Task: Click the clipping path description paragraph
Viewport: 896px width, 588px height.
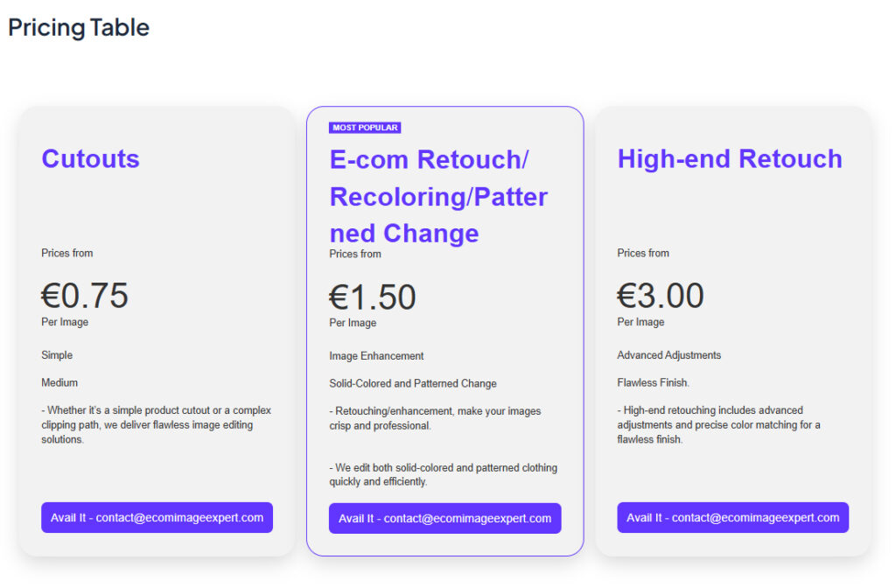Action: pyautogui.click(x=157, y=424)
